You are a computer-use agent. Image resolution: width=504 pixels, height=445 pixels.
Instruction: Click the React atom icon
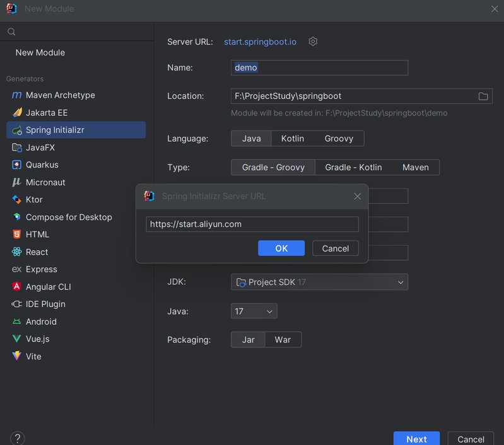click(x=16, y=251)
